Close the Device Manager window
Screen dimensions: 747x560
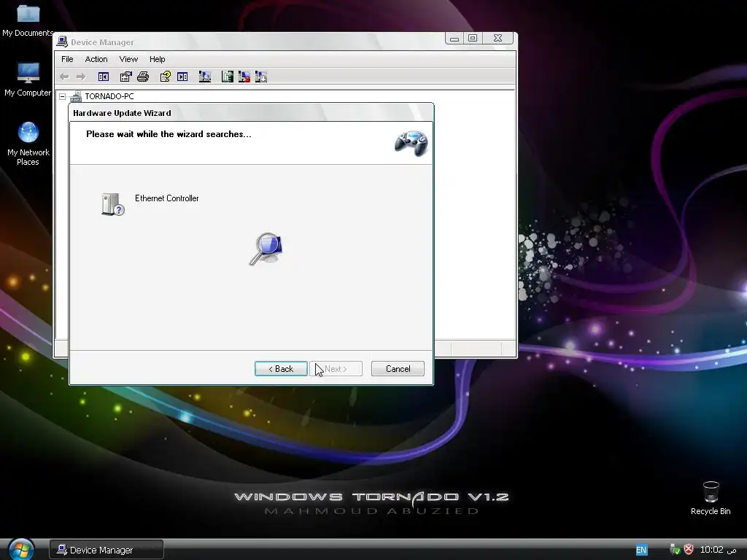tap(498, 38)
